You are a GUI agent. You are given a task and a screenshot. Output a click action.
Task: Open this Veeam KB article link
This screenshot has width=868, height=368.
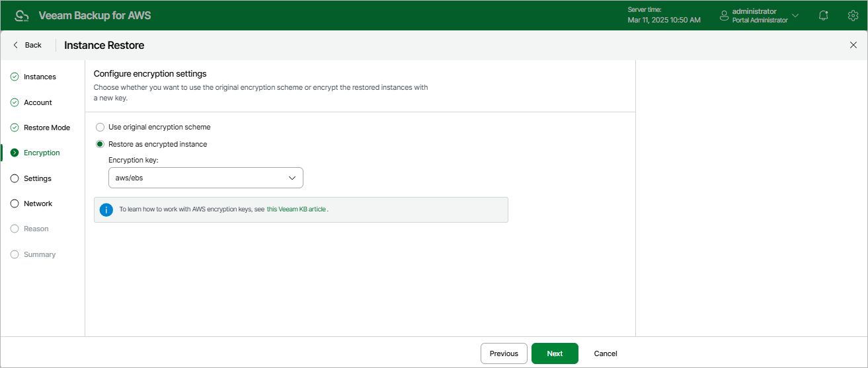296,209
